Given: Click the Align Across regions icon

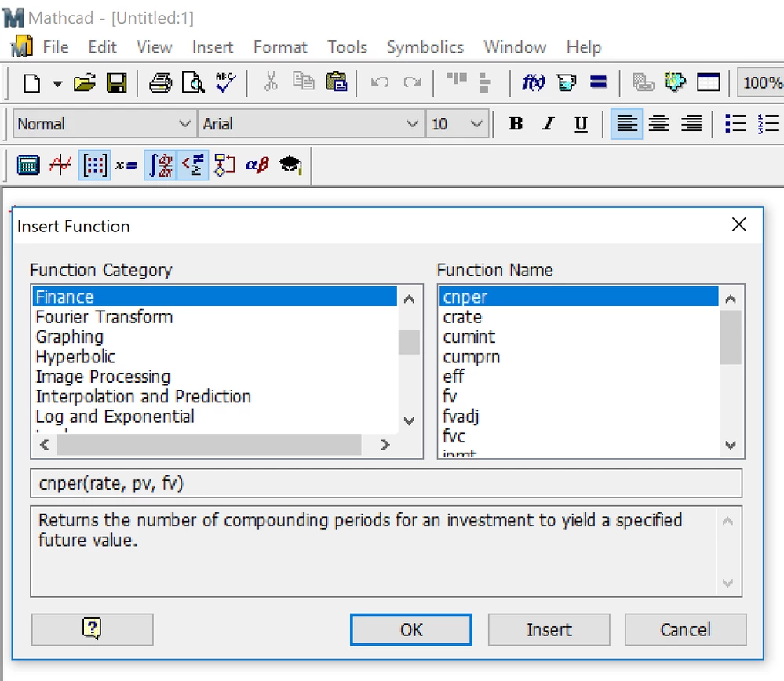Looking at the screenshot, I should coord(457,78).
